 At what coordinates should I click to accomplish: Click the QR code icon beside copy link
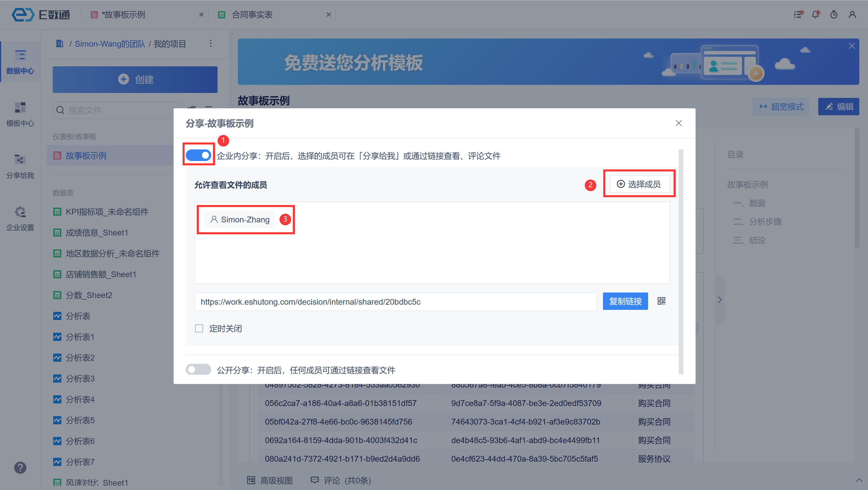coord(661,301)
